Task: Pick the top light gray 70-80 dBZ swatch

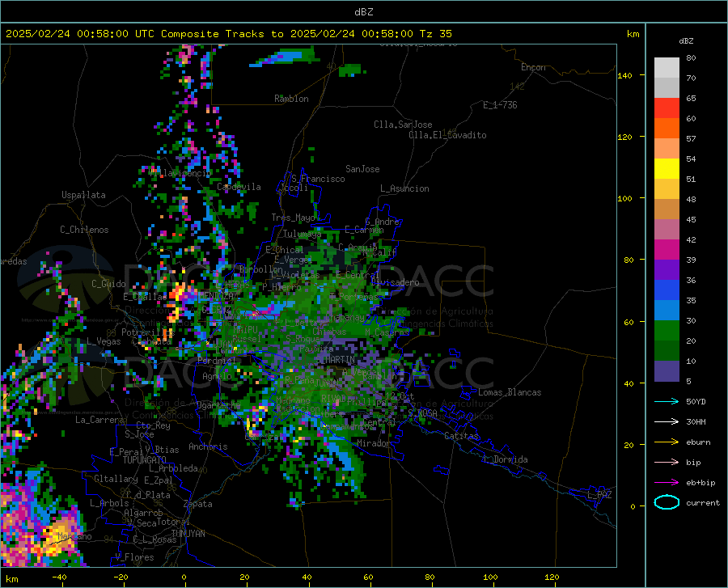Action: coord(667,68)
